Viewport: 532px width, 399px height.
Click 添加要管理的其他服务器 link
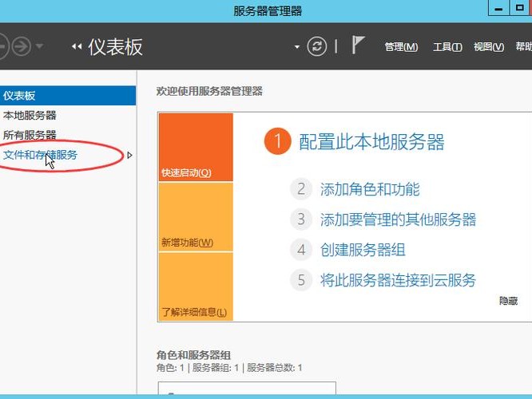click(x=398, y=219)
